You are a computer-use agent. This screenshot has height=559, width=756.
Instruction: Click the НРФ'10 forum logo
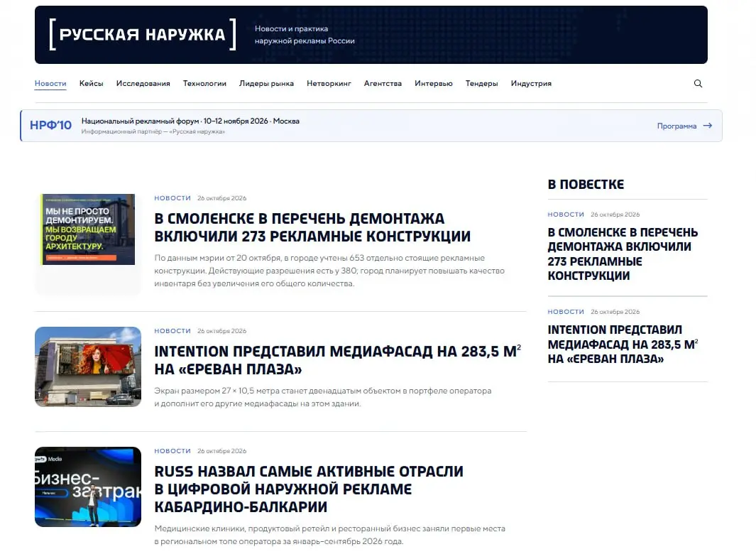tap(50, 126)
